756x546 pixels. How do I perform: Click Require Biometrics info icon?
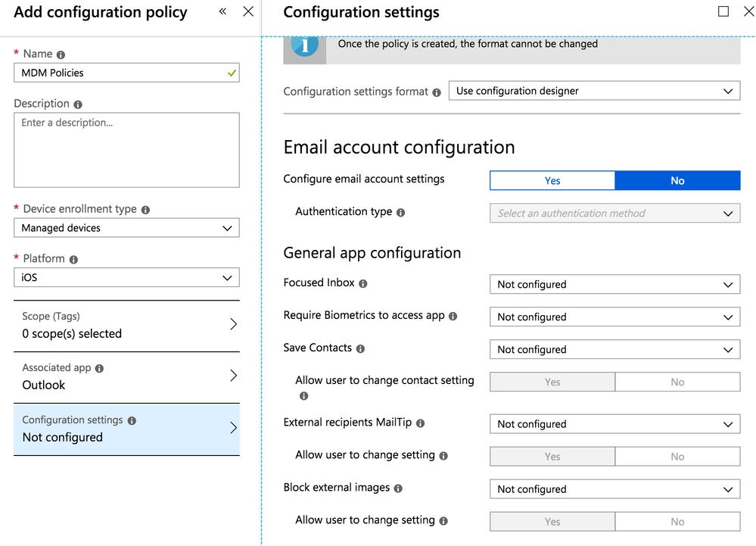[453, 316]
